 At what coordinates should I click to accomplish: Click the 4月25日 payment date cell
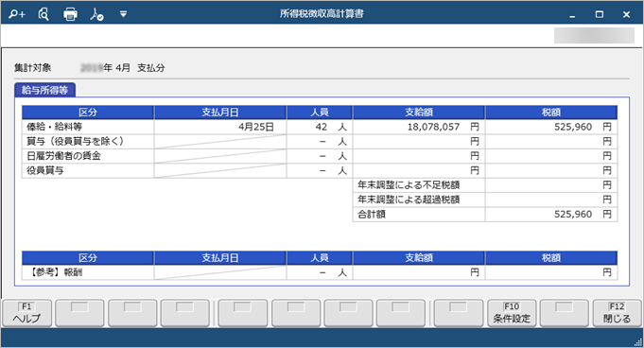(x=220, y=127)
